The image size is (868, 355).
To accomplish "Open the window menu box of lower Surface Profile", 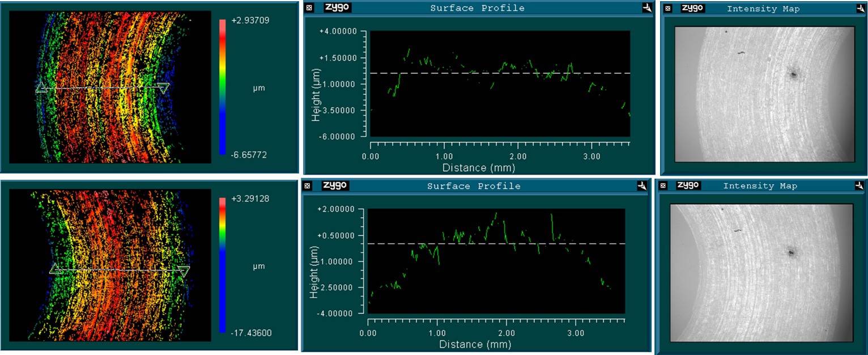I will (307, 185).
